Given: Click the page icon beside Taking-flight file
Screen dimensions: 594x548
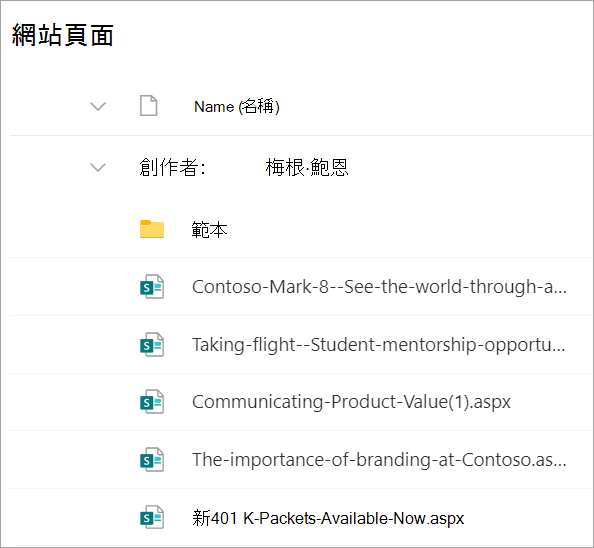Looking at the screenshot, I should coord(152,345).
